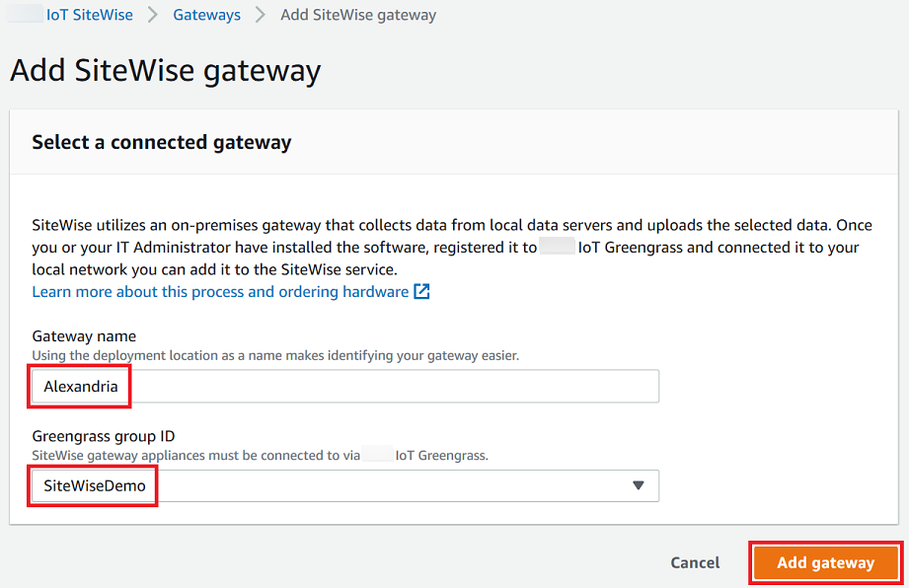Click the chevron after Gateways breadcrumb
909x588 pixels.
pos(261,15)
